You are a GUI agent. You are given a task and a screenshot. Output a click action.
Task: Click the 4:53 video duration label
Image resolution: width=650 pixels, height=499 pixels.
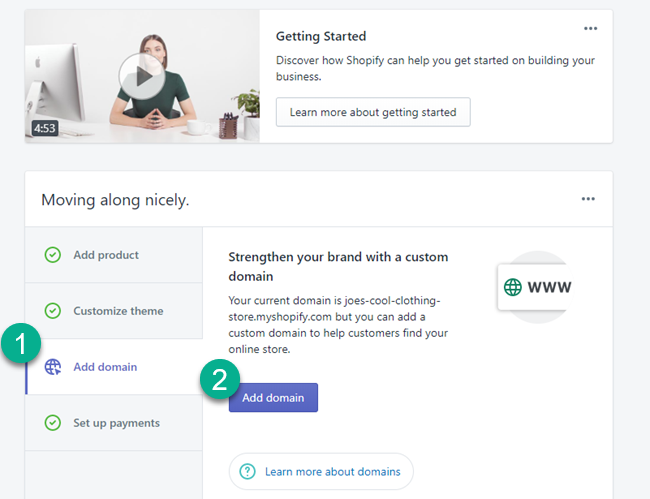(44, 128)
